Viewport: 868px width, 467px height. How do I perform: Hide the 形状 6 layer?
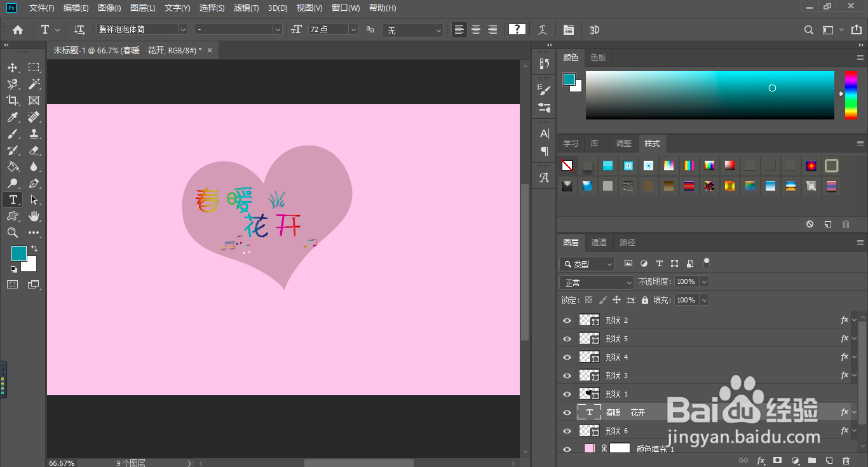pos(567,431)
